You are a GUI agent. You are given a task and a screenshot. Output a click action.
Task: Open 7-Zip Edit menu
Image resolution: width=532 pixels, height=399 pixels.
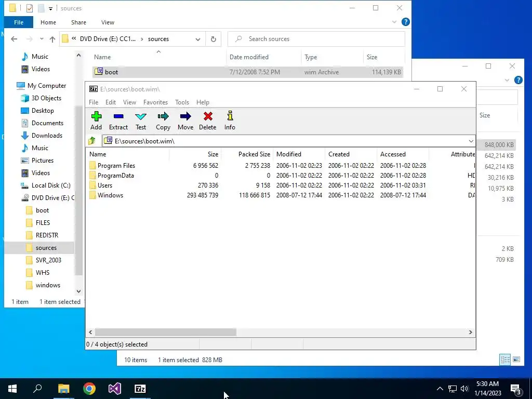(x=111, y=102)
